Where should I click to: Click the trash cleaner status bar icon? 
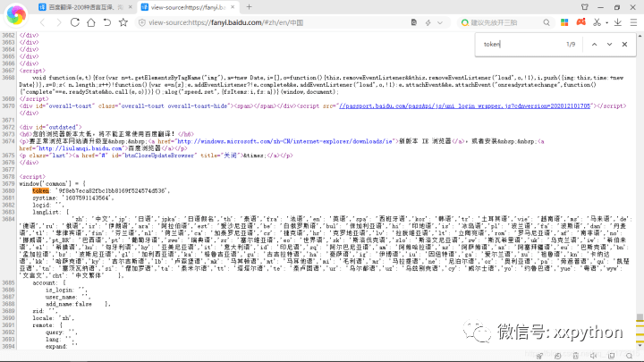click(575, 356)
